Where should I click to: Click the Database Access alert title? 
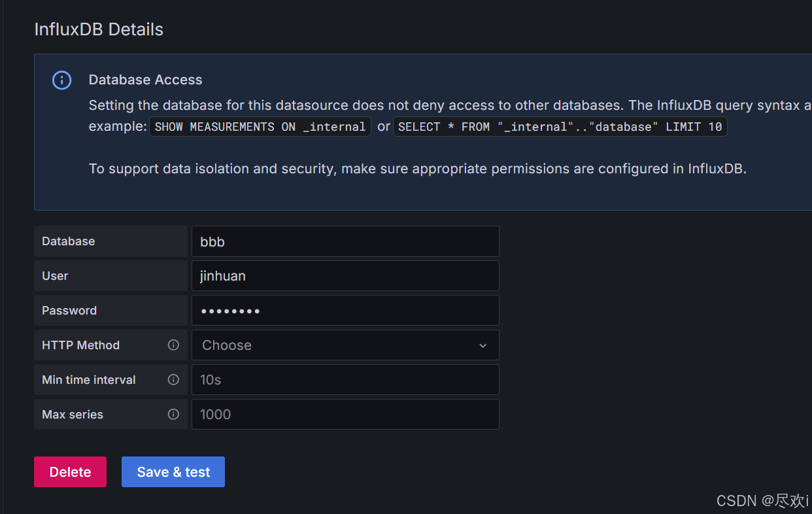(145, 80)
